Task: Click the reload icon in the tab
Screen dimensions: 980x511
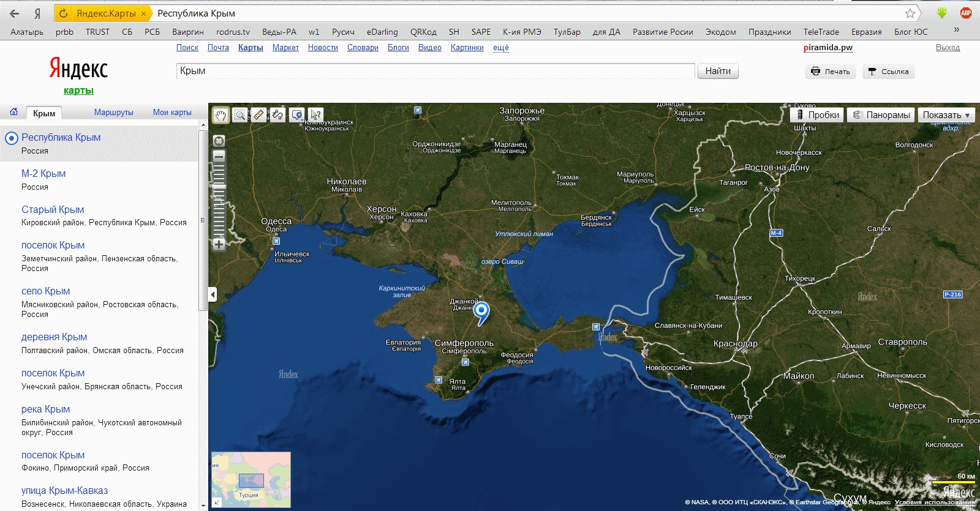Action: [64, 13]
